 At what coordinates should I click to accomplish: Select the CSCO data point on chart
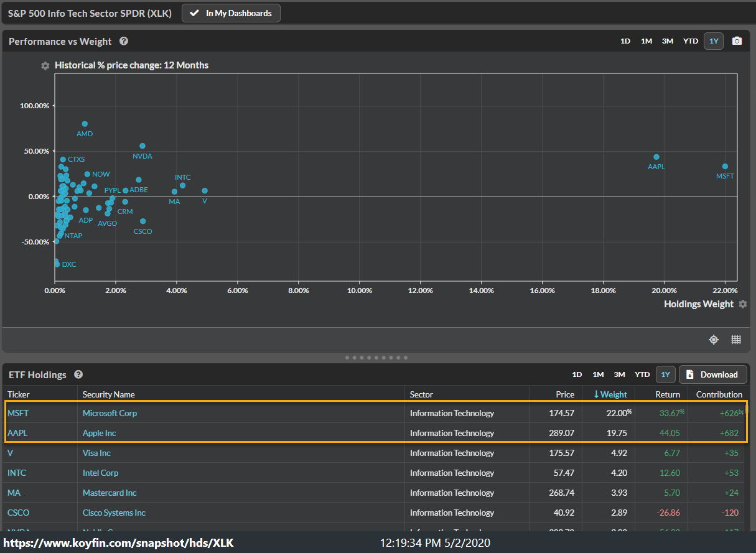coord(143,221)
